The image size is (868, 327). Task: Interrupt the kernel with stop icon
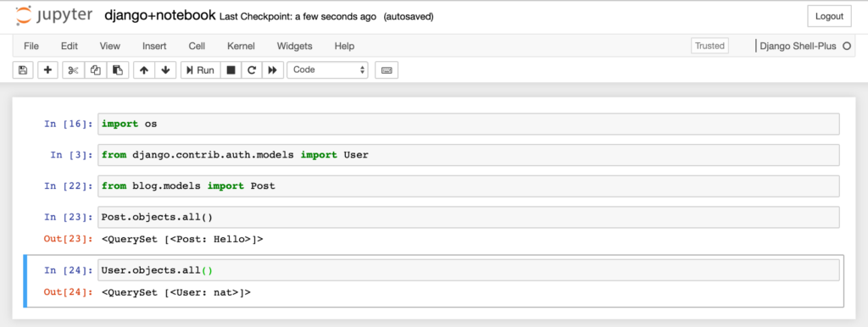pyautogui.click(x=231, y=70)
